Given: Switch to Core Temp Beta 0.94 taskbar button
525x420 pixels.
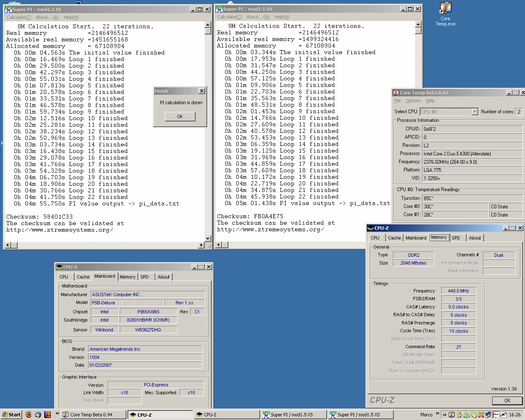Looking at the screenshot, I should (94, 415).
